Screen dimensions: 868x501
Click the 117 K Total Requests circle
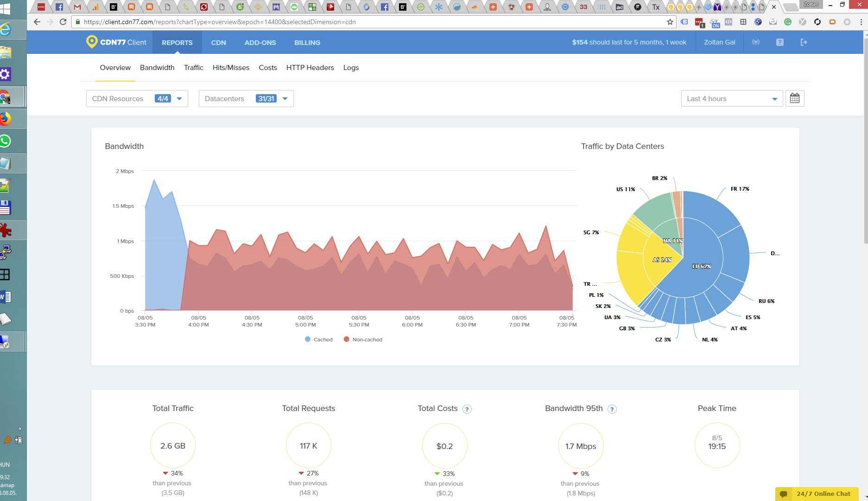point(309,445)
